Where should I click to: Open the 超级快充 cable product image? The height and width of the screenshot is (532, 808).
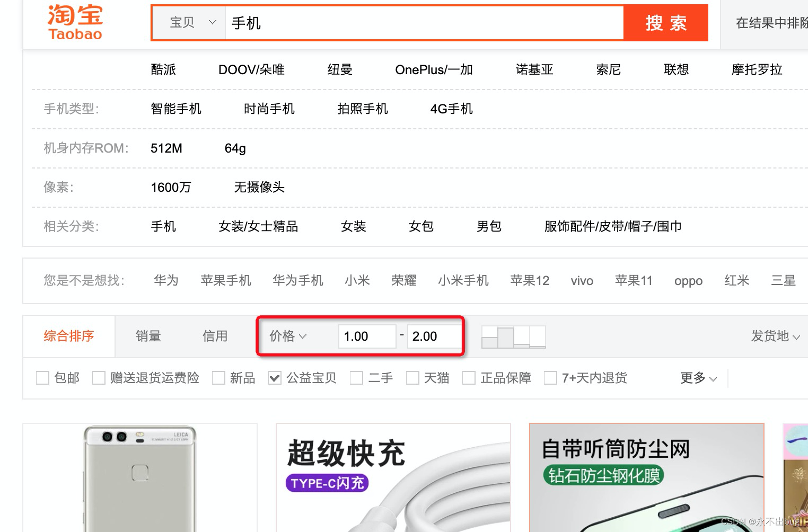pyautogui.click(x=393, y=478)
